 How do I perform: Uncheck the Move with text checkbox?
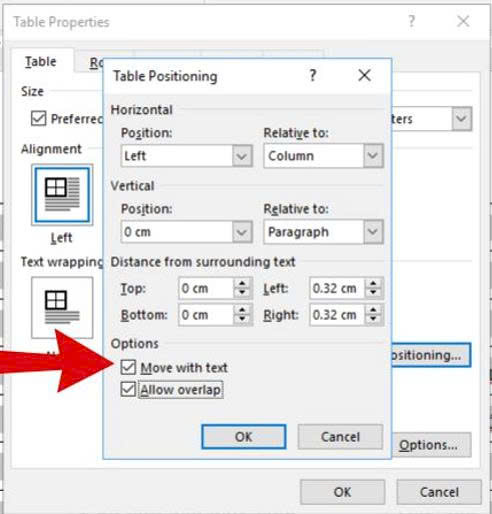click(128, 367)
